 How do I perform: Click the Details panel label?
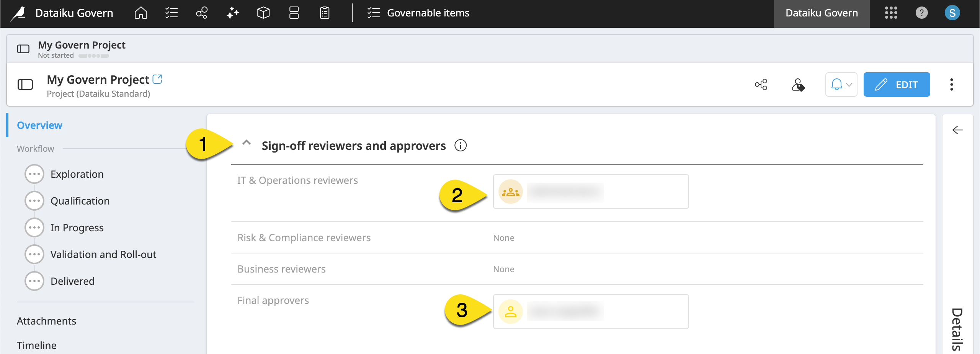pos(957,330)
